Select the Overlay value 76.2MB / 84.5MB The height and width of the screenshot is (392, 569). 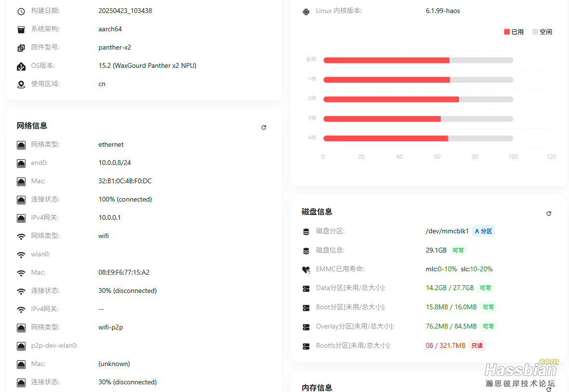(x=451, y=326)
